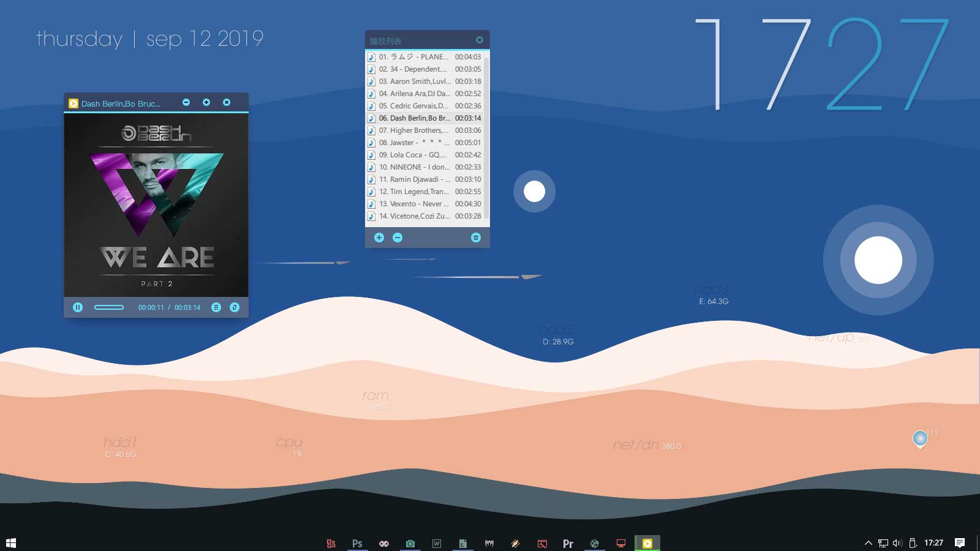The width and height of the screenshot is (980, 551).
Task: Select track 06. Dash Berlin,Bo Br...
Action: 424,118
